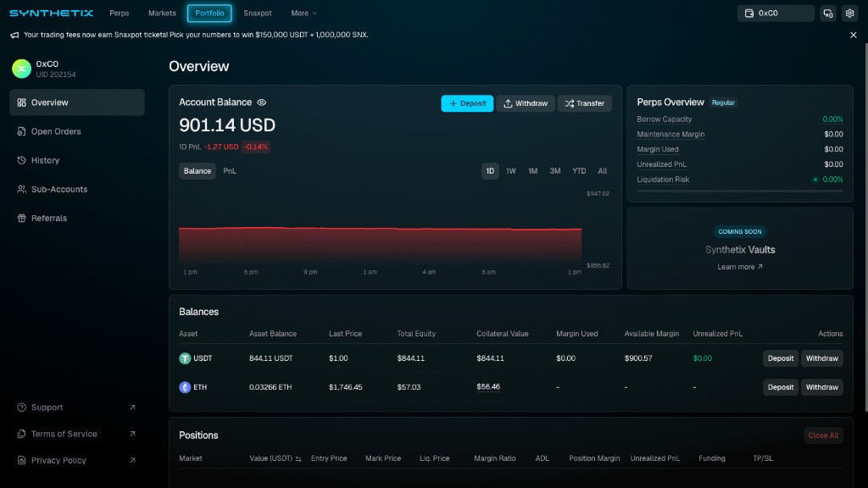Click the page vertical scrollbar
The width and height of the screenshot is (868, 488).
pos(865,227)
